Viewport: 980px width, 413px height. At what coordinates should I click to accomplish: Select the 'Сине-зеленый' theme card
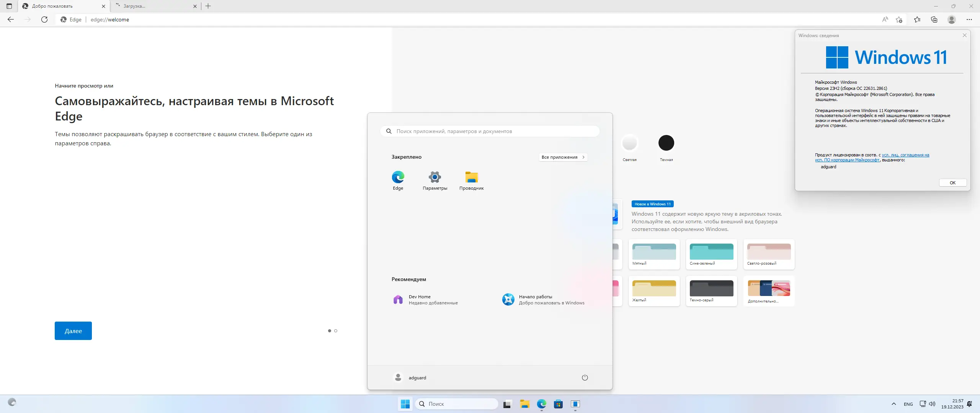point(711,254)
